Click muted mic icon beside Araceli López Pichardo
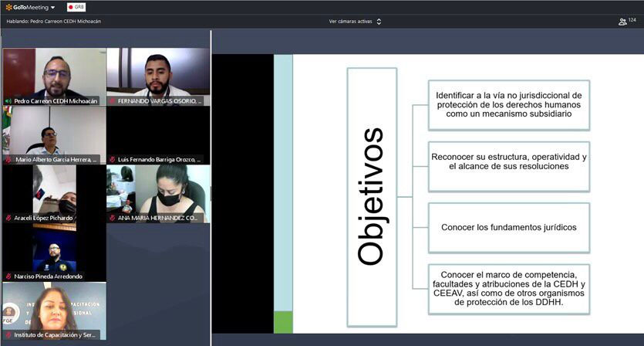 click(x=8, y=218)
